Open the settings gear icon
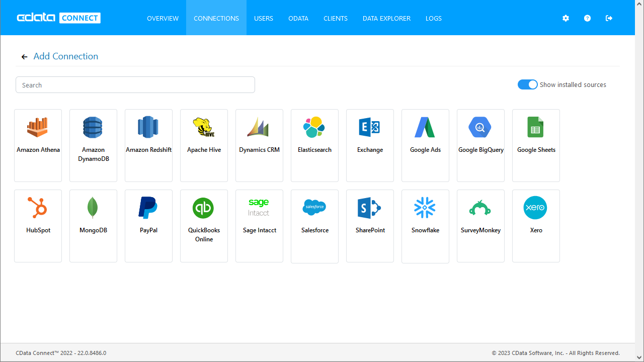The image size is (644, 362). coord(566,18)
